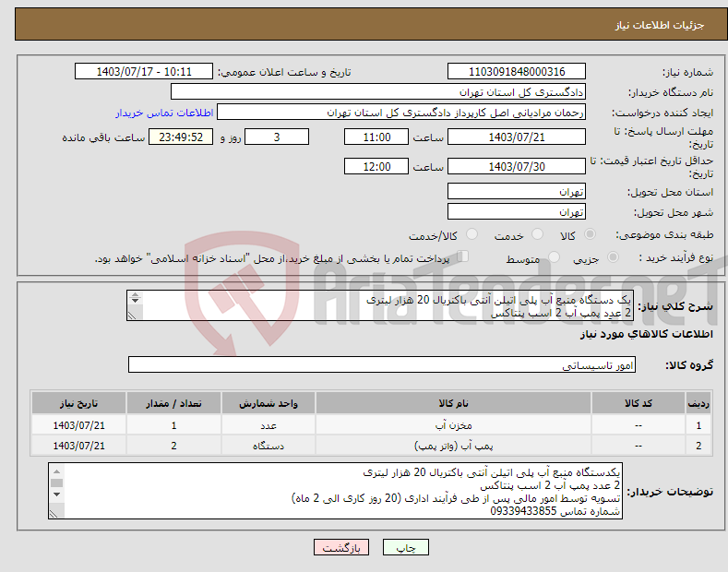Click the scrollbar thumb in توضیحات خریدار box
Viewport: 728px width, 572px height.
(56, 483)
